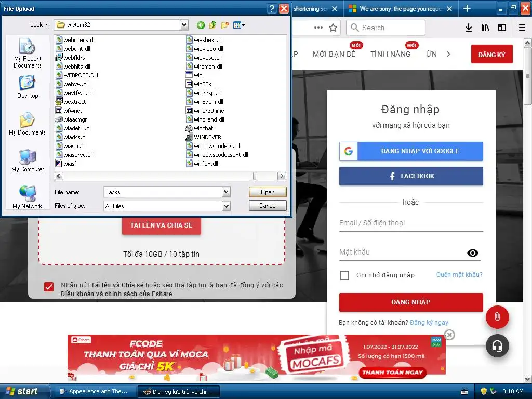The height and width of the screenshot is (399, 532).
Task: Select windowscodecs.dll in file list
Action: [x=213, y=146]
